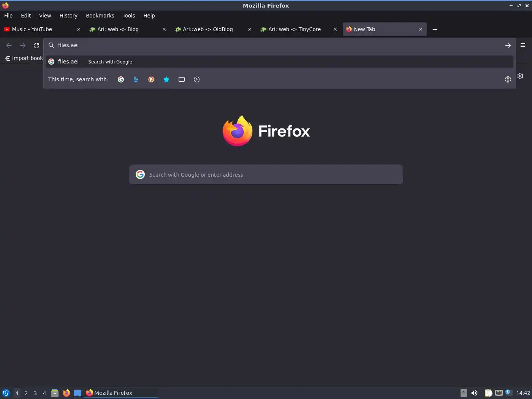
Task: Click the Go arrow in address bar
Action: pyautogui.click(x=508, y=45)
